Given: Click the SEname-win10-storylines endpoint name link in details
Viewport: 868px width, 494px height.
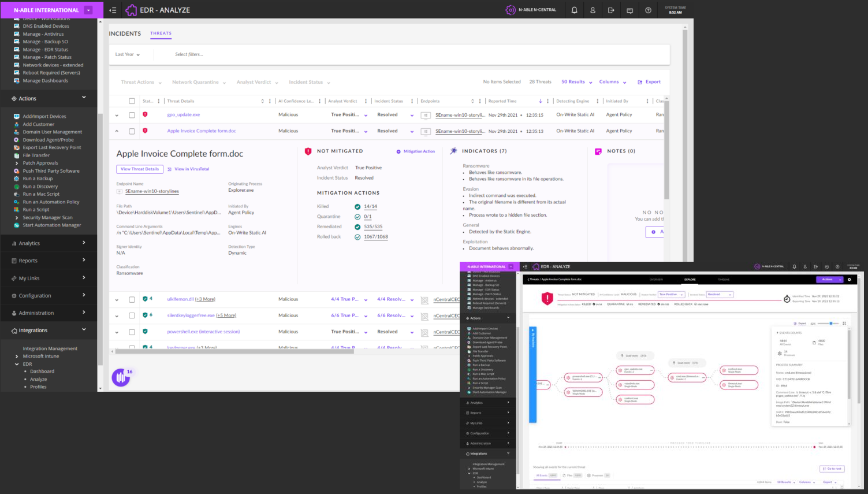Looking at the screenshot, I should coord(152,191).
